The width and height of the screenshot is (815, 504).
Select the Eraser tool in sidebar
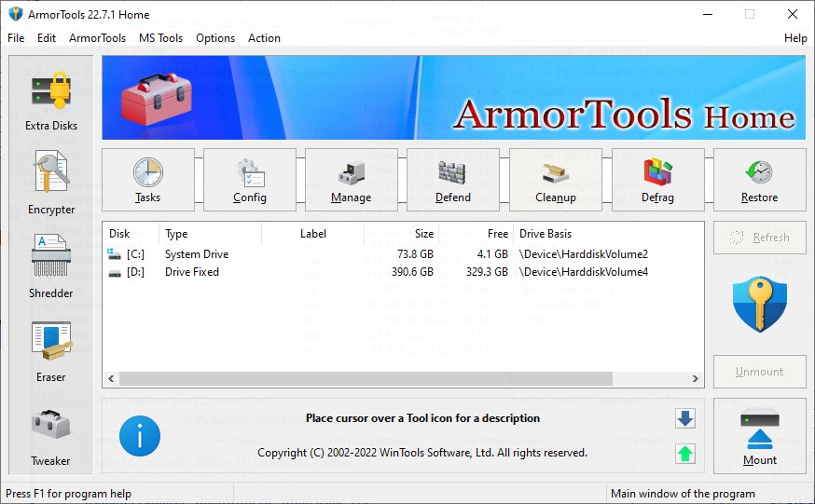(x=51, y=350)
